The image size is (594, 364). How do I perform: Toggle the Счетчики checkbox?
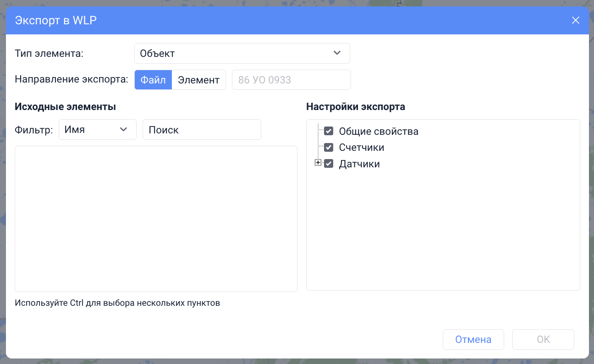pos(329,148)
